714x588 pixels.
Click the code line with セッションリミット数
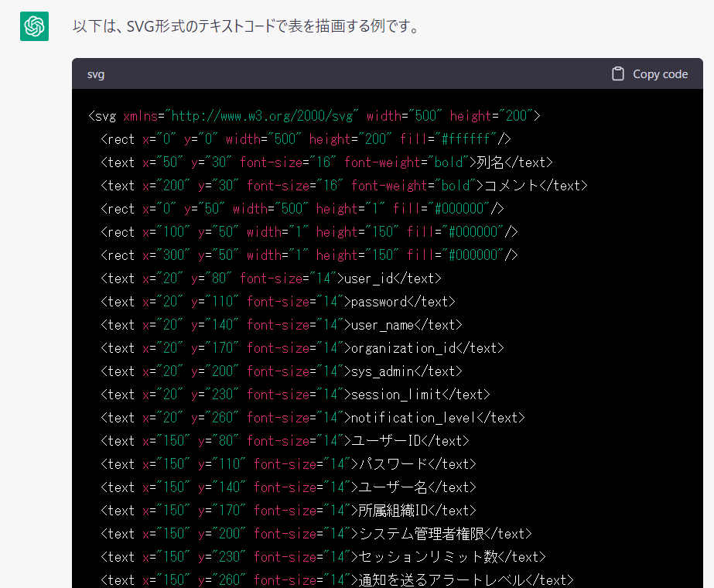click(x=323, y=558)
